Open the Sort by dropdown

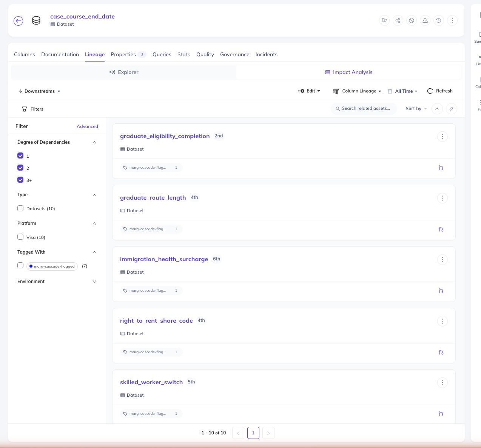[x=416, y=109]
